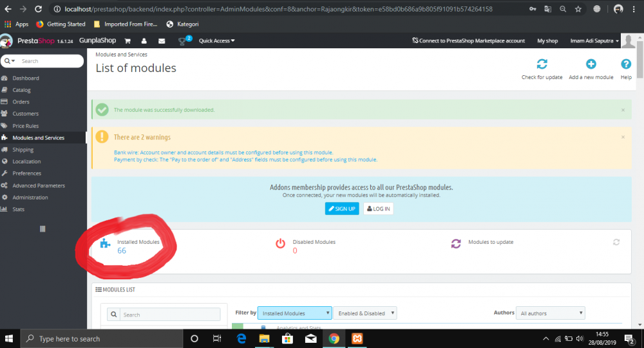The height and width of the screenshot is (348, 644).
Task: Open Shipping in the sidebar
Action: point(23,150)
